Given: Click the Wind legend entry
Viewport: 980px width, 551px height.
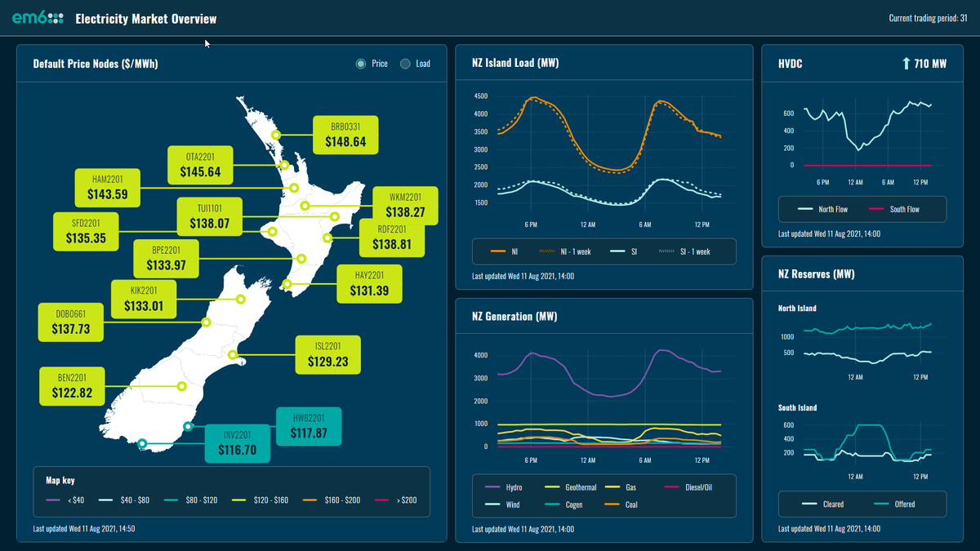Looking at the screenshot, I should (508, 504).
